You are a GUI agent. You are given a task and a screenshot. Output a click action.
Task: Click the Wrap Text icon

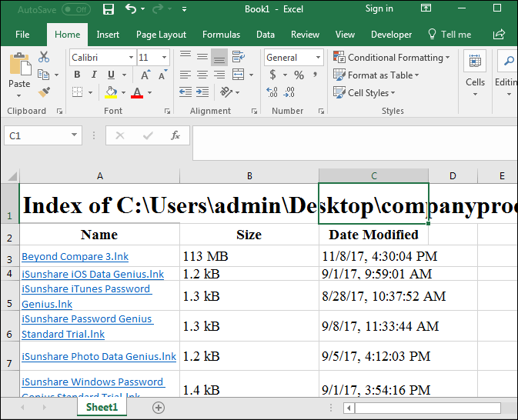(x=238, y=57)
